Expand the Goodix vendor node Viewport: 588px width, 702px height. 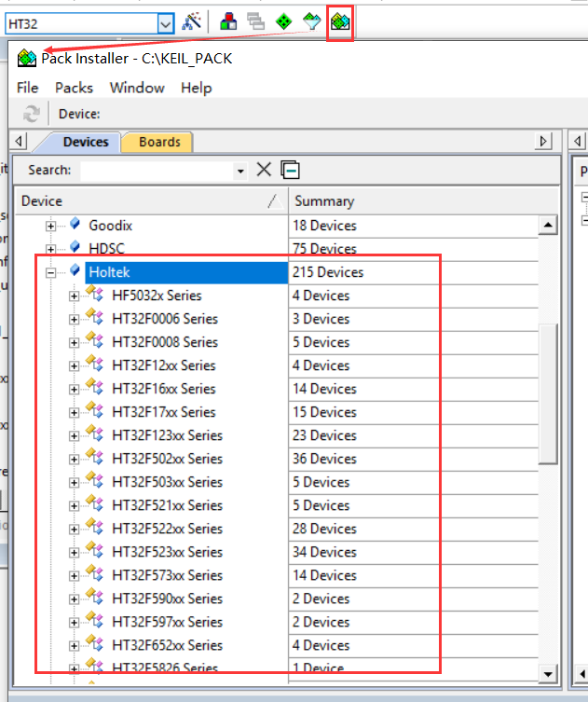point(51,226)
